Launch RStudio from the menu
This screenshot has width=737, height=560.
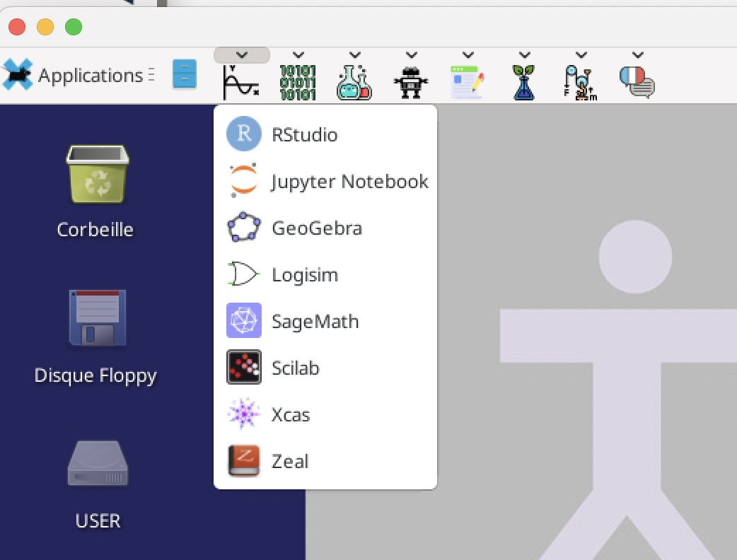point(325,134)
